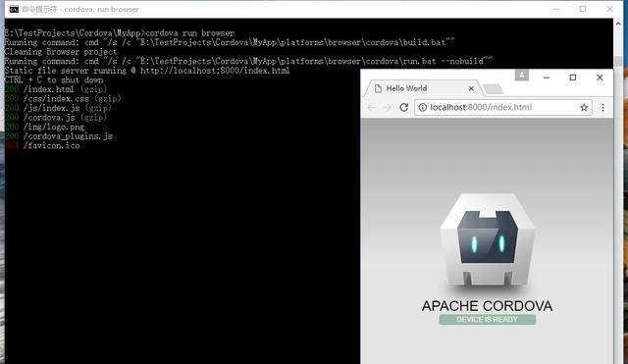The width and height of the screenshot is (628, 364).
Task: Click the Cleaning Browser project line
Action: (x=61, y=52)
